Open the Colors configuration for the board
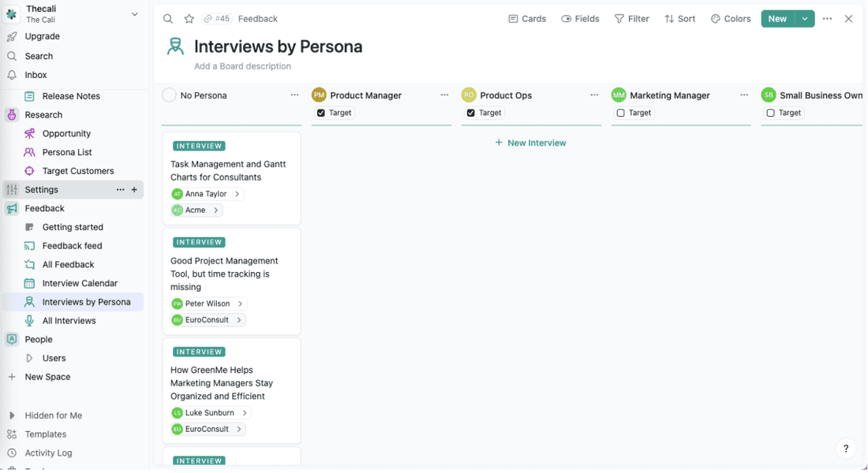The image size is (868, 473). [730, 18]
